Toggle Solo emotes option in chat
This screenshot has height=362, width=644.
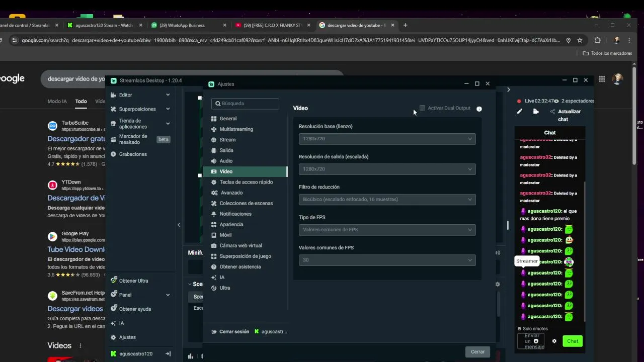coord(533,329)
